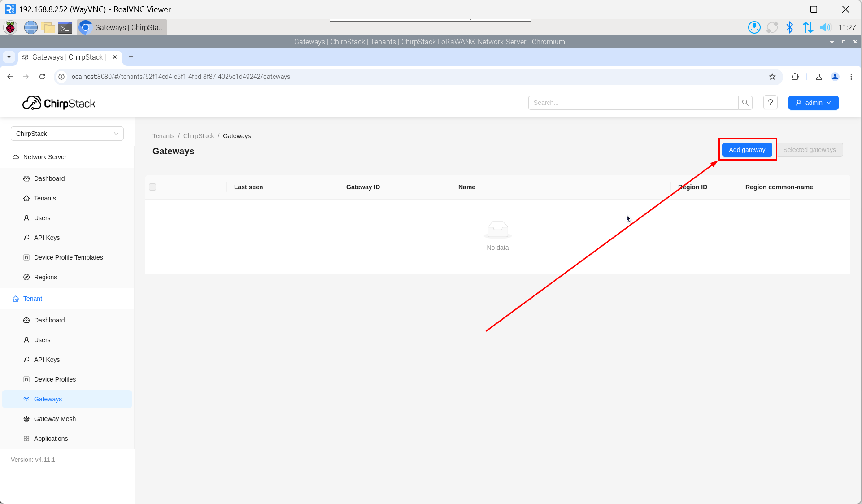The width and height of the screenshot is (862, 504).
Task: Launch terminal from taskbar icon
Action: pyautogui.click(x=65, y=27)
